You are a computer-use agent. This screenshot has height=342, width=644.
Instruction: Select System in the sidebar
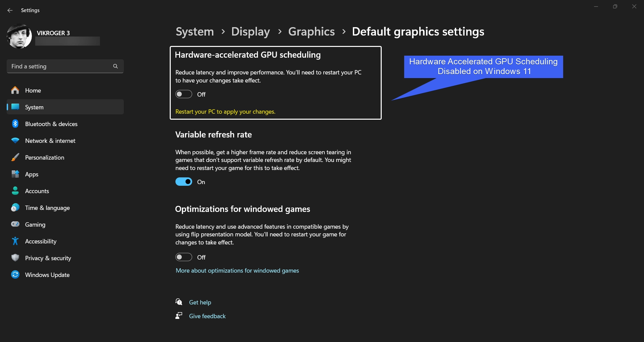65,107
